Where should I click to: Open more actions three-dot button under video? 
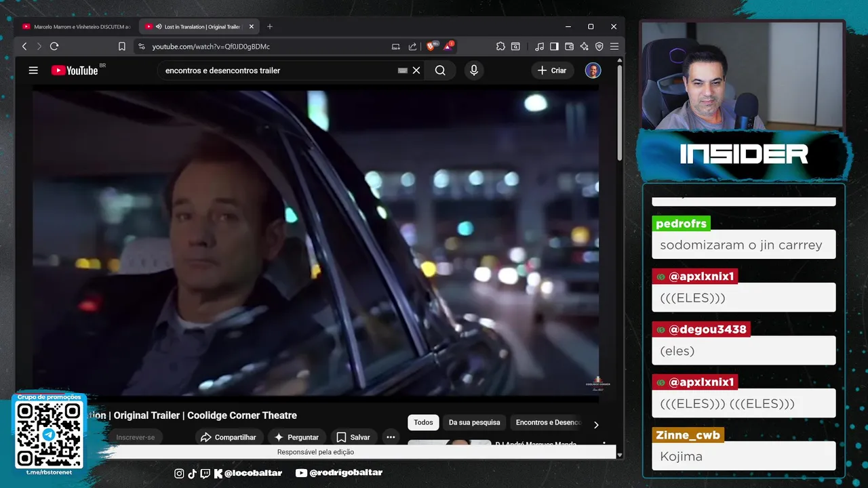coord(391,437)
